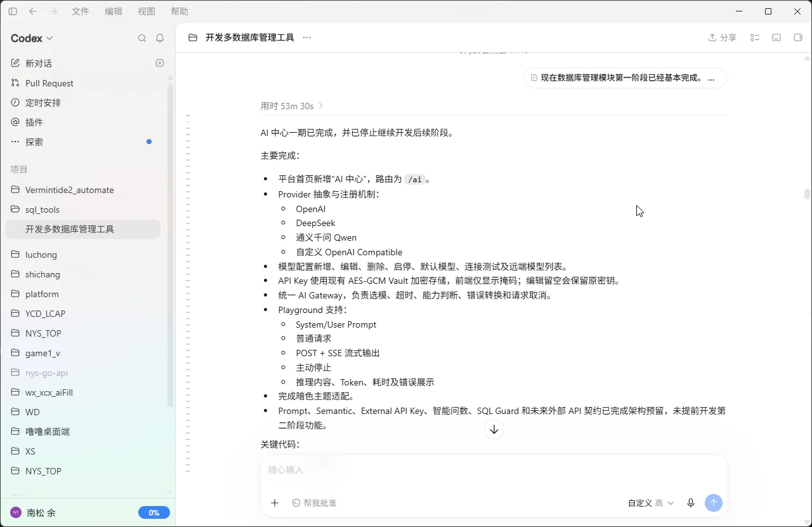Viewport: 812px width, 527px height.
Task: Open the 视图 menu
Action: tap(147, 11)
